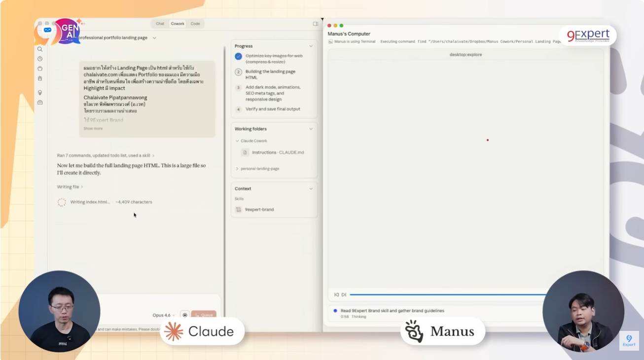
Task: Open the 9expert-brand skill
Action: (x=259, y=210)
